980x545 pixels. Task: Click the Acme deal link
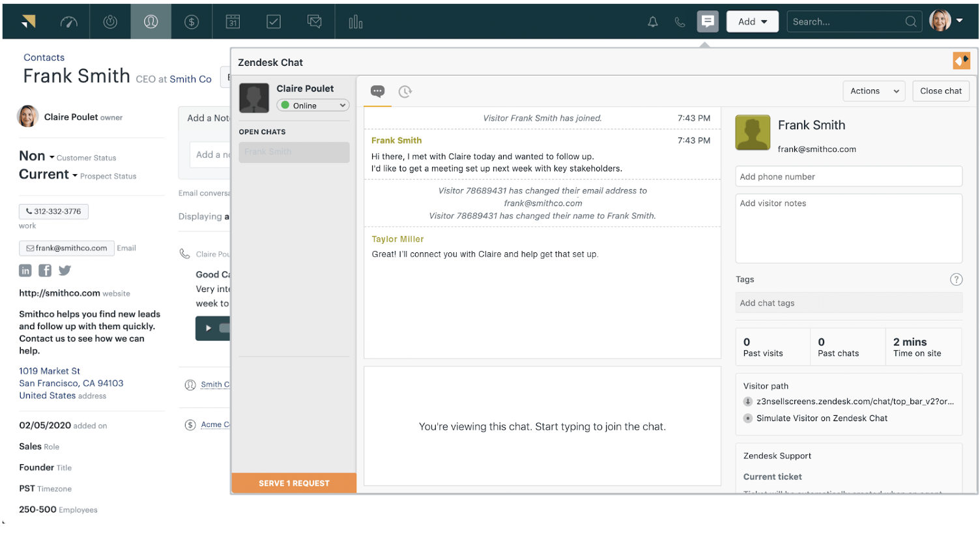215,424
